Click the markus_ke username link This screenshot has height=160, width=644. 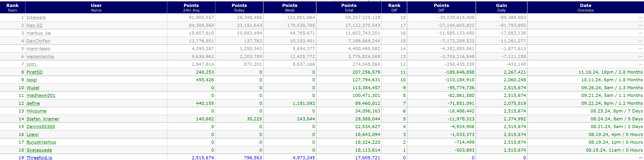click(39, 33)
